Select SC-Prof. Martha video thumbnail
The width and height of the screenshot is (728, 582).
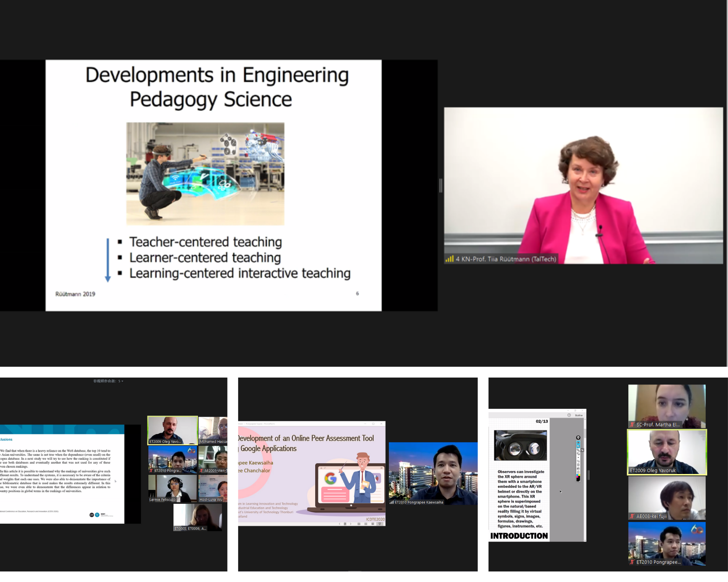[x=666, y=406]
